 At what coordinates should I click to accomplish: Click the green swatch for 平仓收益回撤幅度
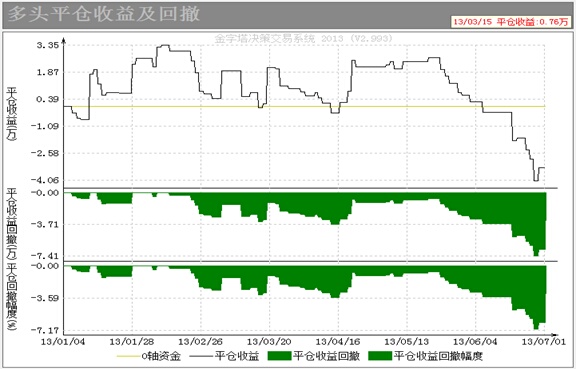[381, 356]
